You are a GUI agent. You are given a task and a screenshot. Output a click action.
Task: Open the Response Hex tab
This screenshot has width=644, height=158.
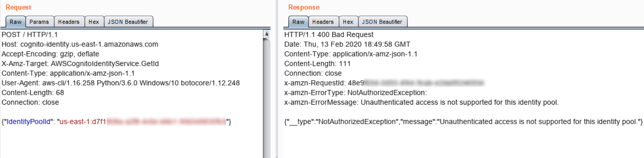click(x=348, y=22)
